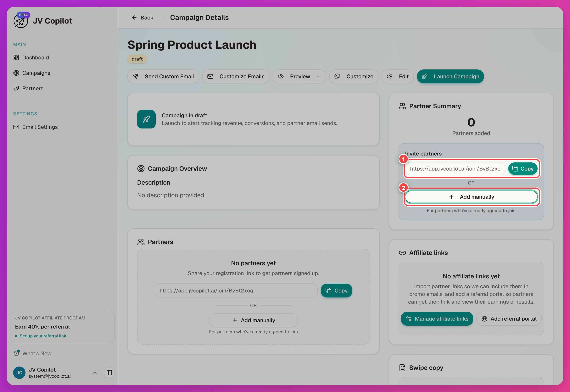
Task: Copy the invite link in Partner Summary
Action: tap(522, 169)
